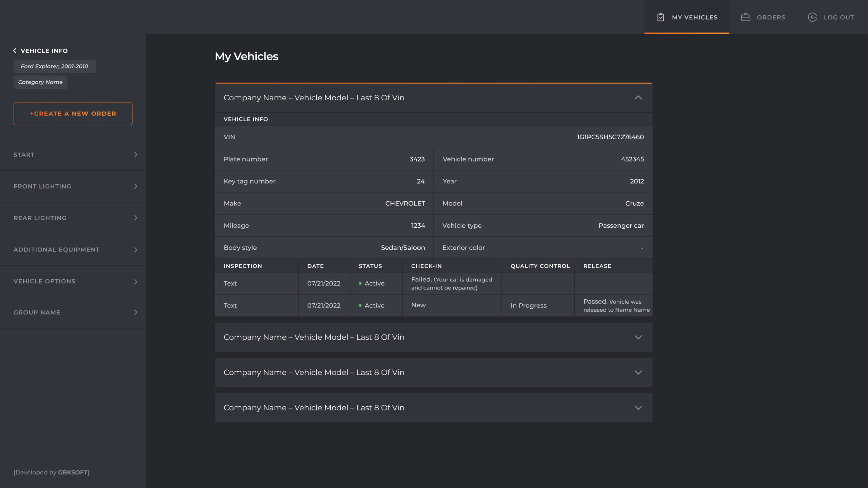Click the key tag number value 24

(x=421, y=181)
